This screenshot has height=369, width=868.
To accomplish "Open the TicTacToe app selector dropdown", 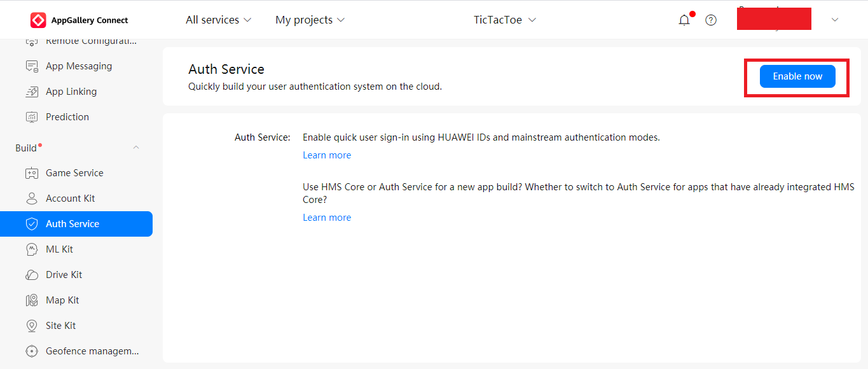I will (x=505, y=20).
